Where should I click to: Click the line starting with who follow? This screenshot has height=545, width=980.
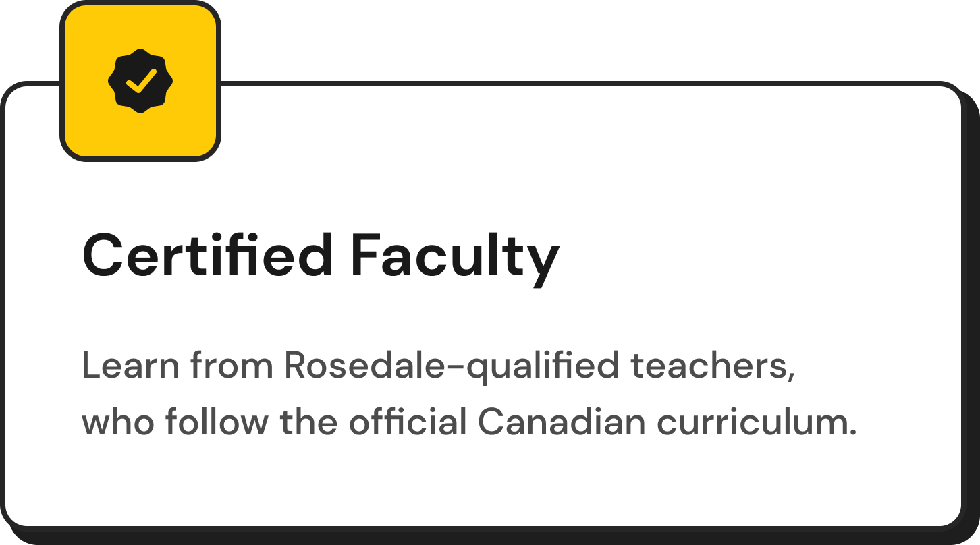pyautogui.click(x=469, y=422)
